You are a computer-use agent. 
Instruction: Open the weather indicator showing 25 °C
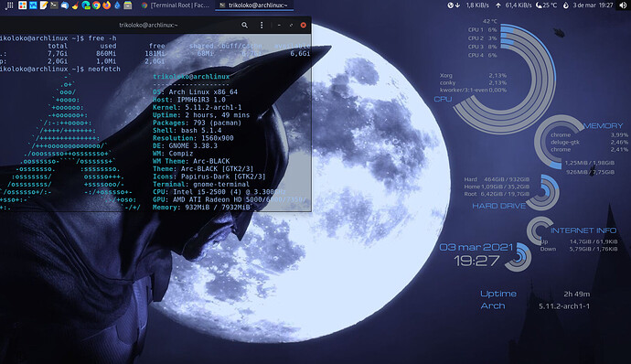(547, 5)
